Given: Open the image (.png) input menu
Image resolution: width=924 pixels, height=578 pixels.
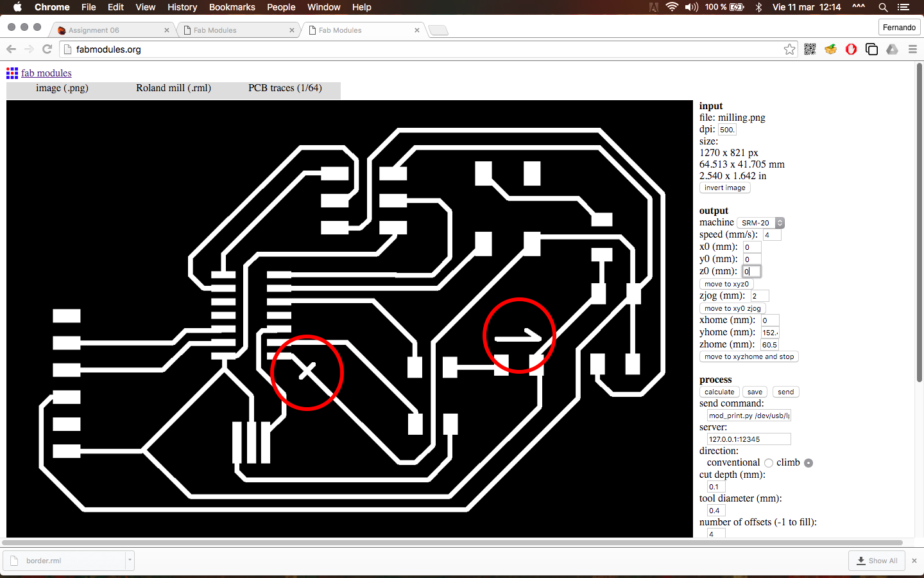Looking at the screenshot, I should coord(62,88).
